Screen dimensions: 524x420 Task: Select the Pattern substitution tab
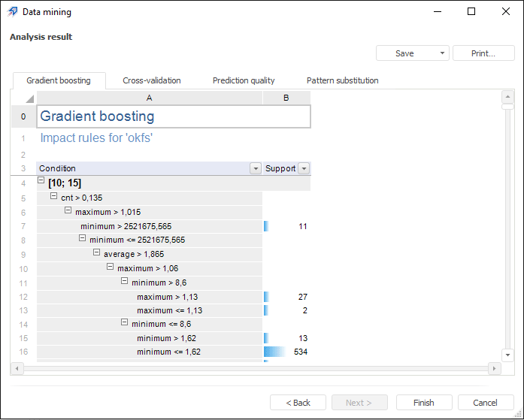point(342,80)
